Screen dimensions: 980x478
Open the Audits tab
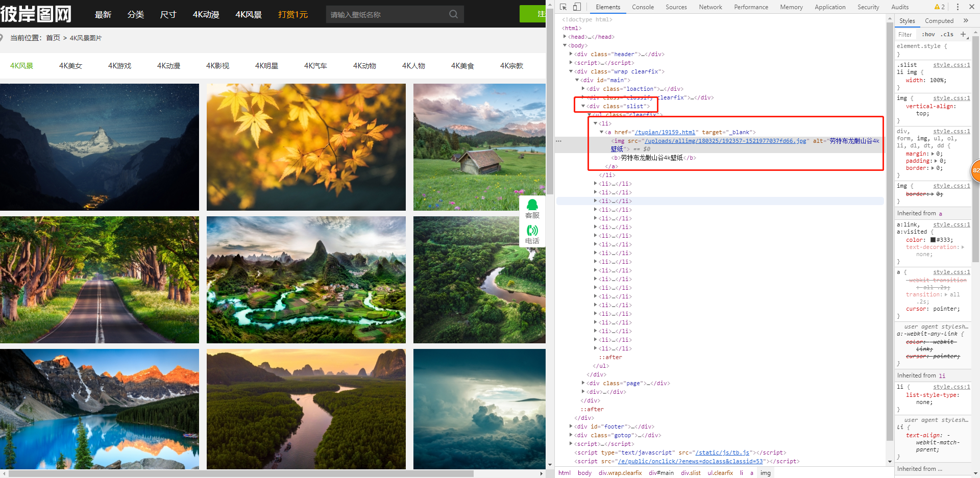900,7
